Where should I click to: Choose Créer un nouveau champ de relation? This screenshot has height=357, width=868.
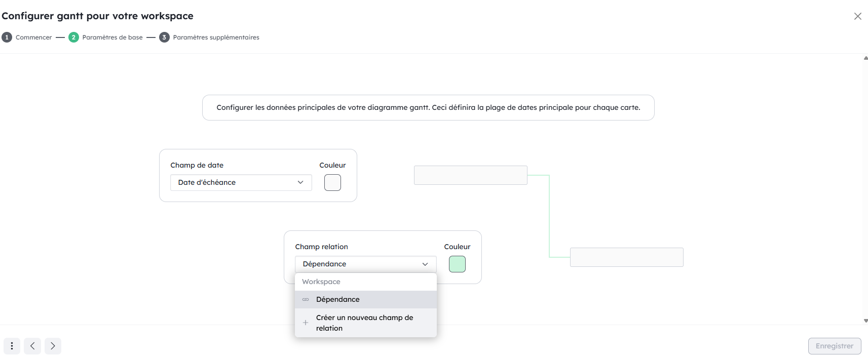click(365, 323)
